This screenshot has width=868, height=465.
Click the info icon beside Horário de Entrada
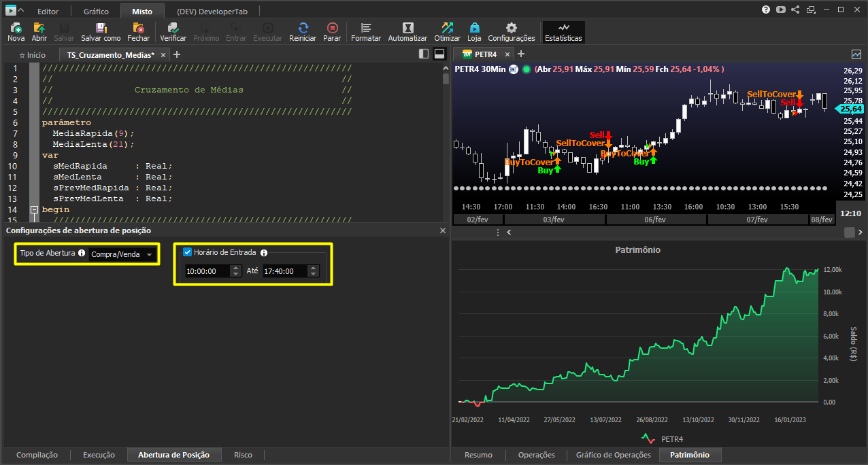tap(264, 253)
